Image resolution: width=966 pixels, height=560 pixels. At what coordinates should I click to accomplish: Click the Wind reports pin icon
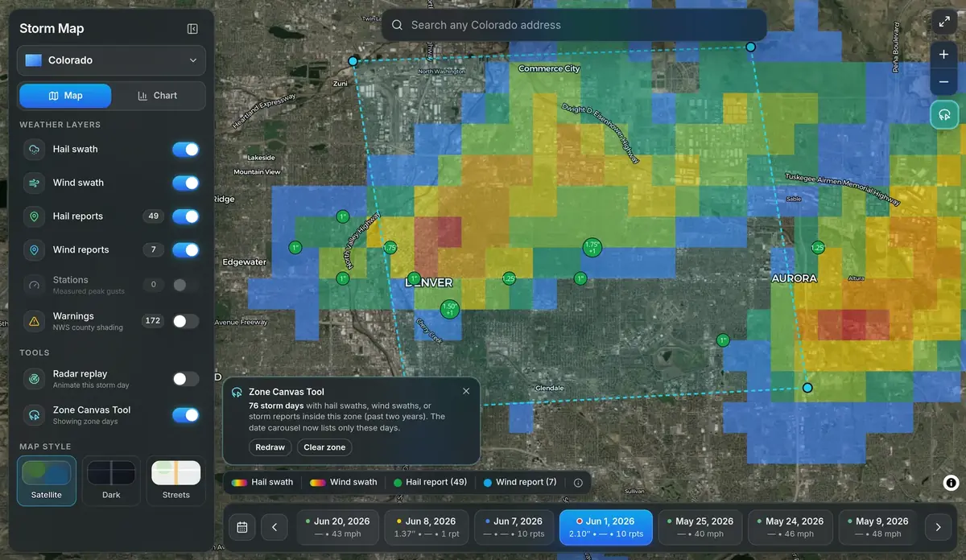(34, 250)
